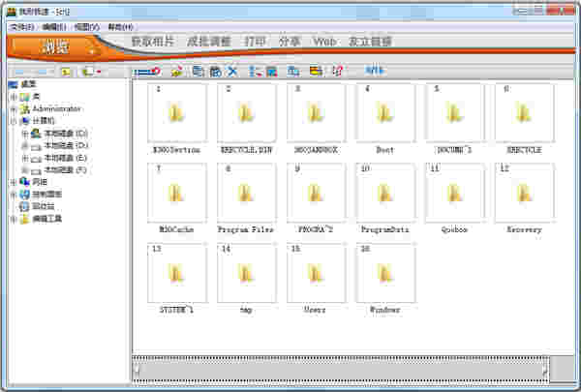Expand the bottom tree node below 回收站
581x392 pixels.
pos(14,219)
